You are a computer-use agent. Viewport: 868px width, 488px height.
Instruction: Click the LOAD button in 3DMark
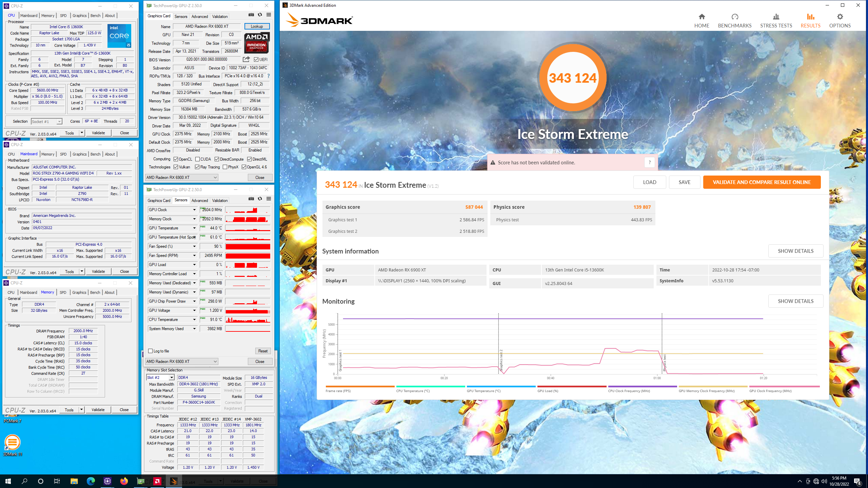(x=649, y=182)
